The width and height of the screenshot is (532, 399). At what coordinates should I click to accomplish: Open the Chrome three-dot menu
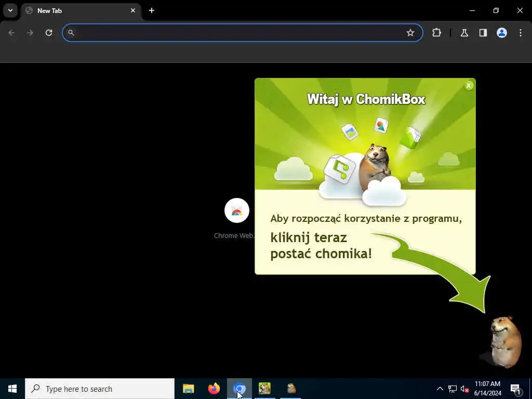[521, 33]
